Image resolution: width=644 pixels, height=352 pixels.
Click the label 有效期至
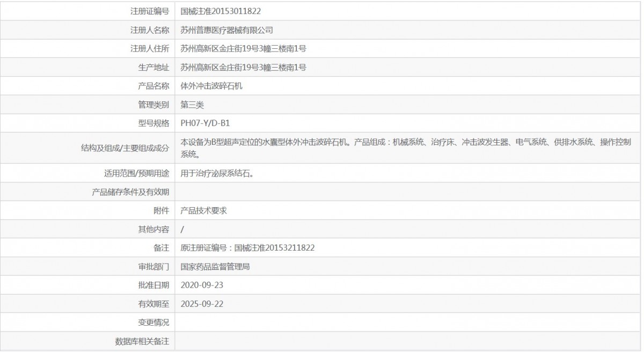[x=153, y=304]
